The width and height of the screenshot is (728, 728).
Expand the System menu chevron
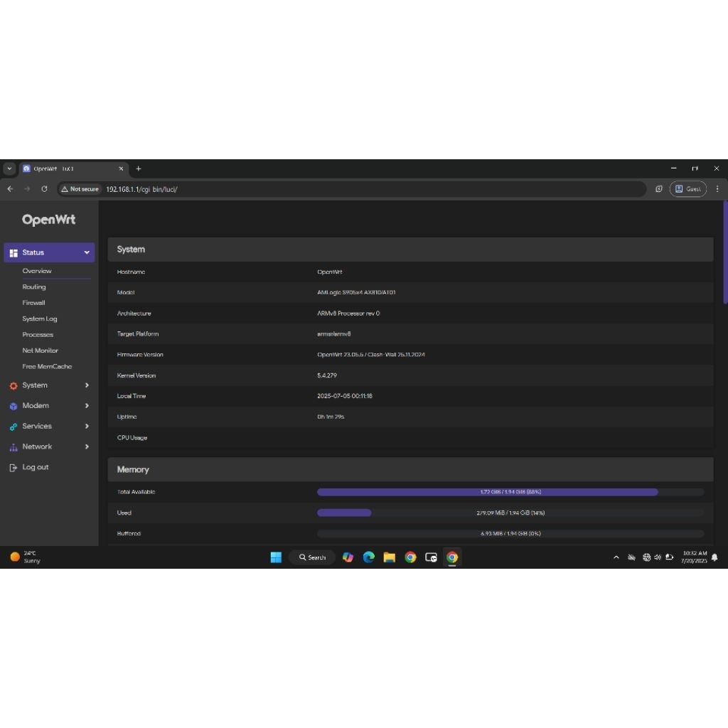click(x=87, y=385)
